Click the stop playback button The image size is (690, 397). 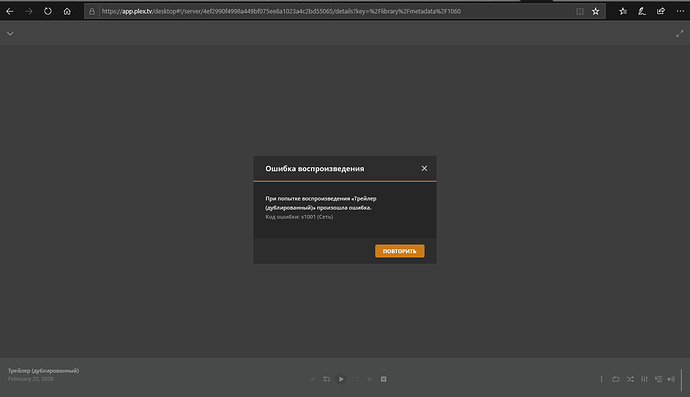coord(384,379)
